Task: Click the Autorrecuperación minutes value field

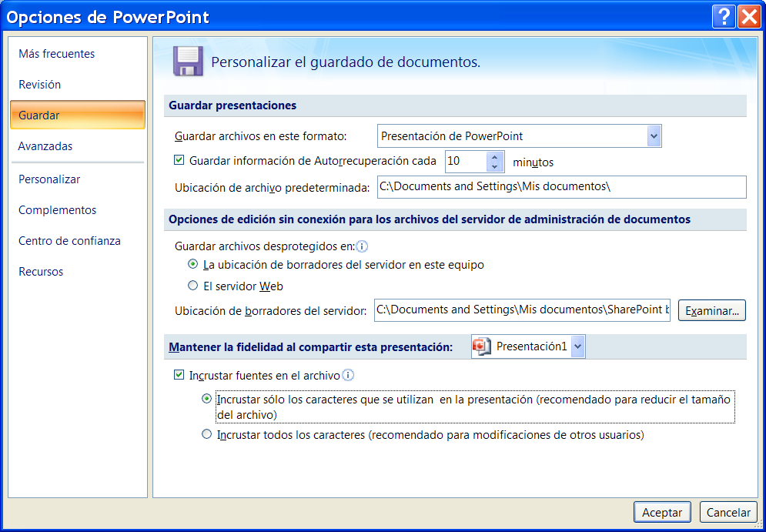Action: (x=466, y=162)
